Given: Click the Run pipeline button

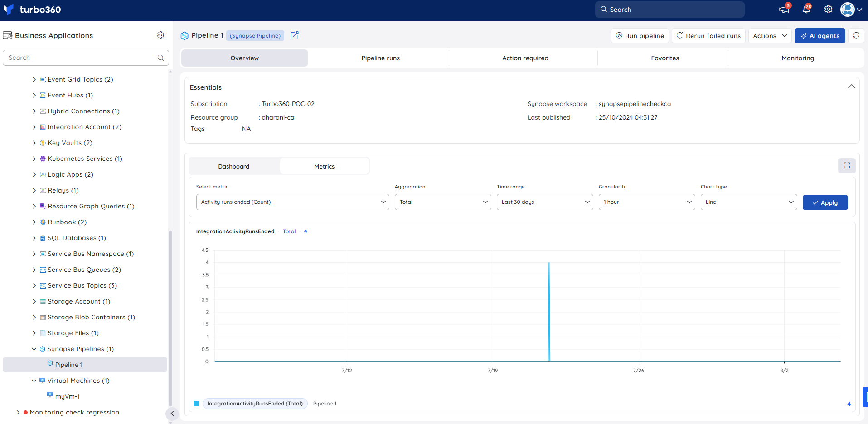Looking at the screenshot, I should pyautogui.click(x=640, y=36).
